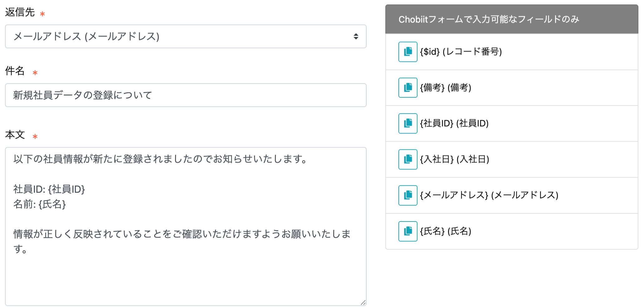Select the {社員ID} (社員ID) field text
The height and width of the screenshot is (307, 644).
point(454,124)
